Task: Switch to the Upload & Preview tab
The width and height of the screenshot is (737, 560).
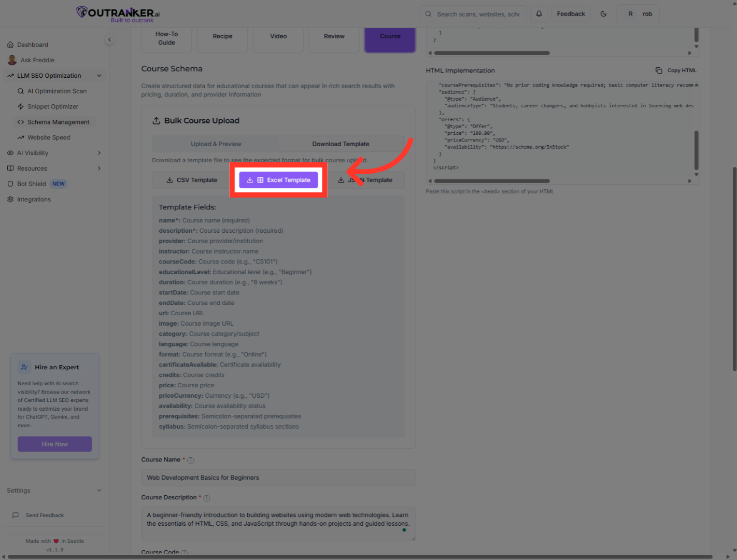Action: pyautogui.click(x=216, y=144)
